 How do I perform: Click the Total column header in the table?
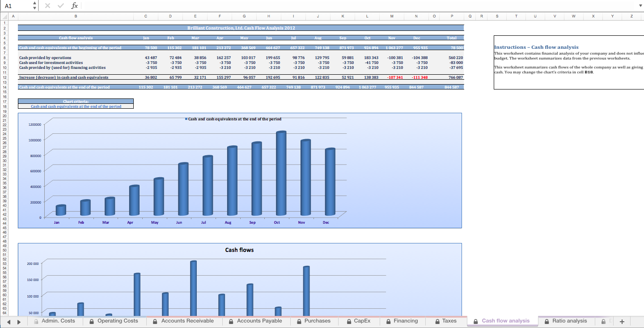tap(453, 38)
